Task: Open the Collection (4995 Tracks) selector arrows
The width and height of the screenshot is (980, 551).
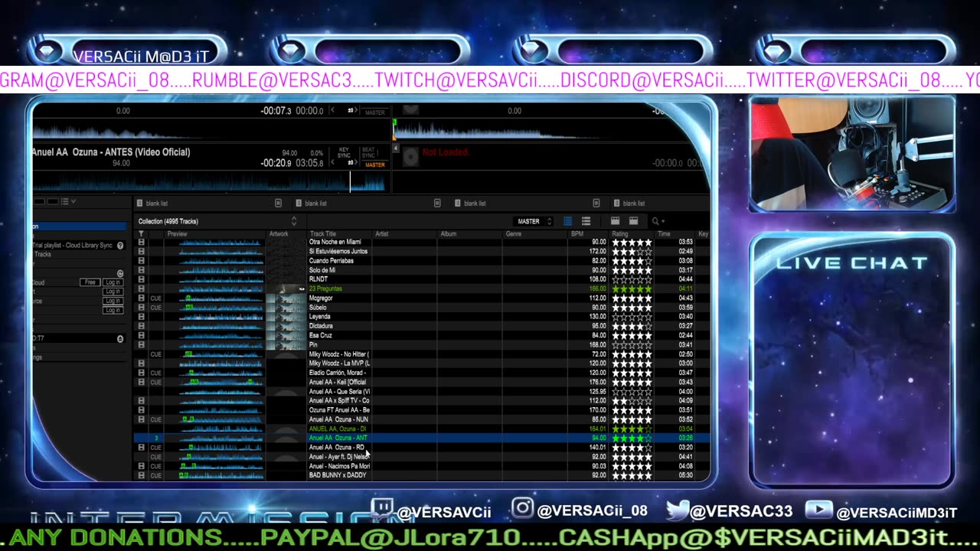Action: pos(293,221)
